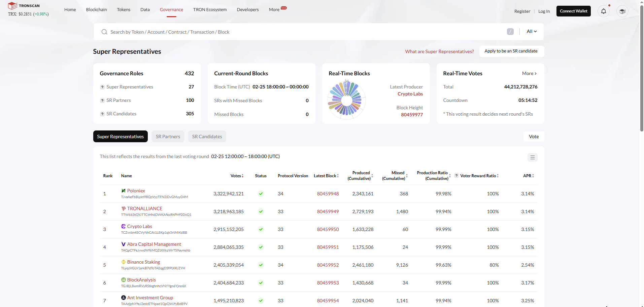The image size is (644, 307).
Task: Click the search magnifier icon
Action: (x=104, y=32)
